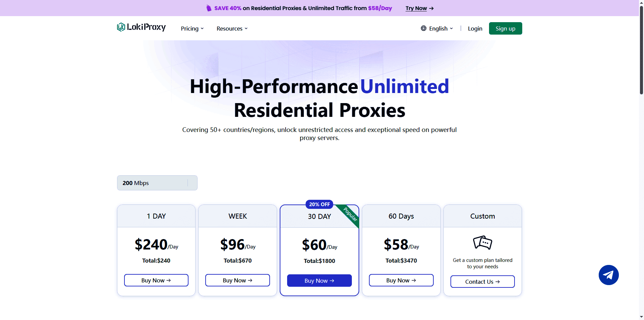Click the page vertical scrollbar thumb
644x320 pixels.
(641, 50)
